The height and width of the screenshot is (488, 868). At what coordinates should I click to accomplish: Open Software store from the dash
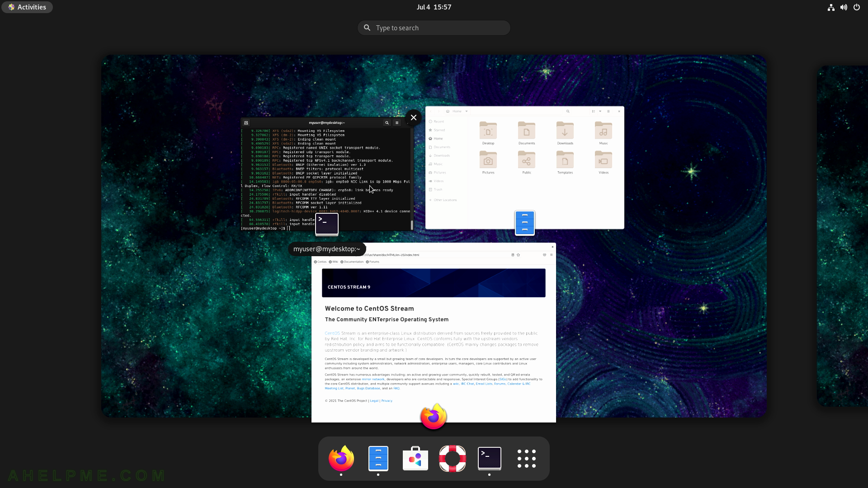[x=415, y=458]
